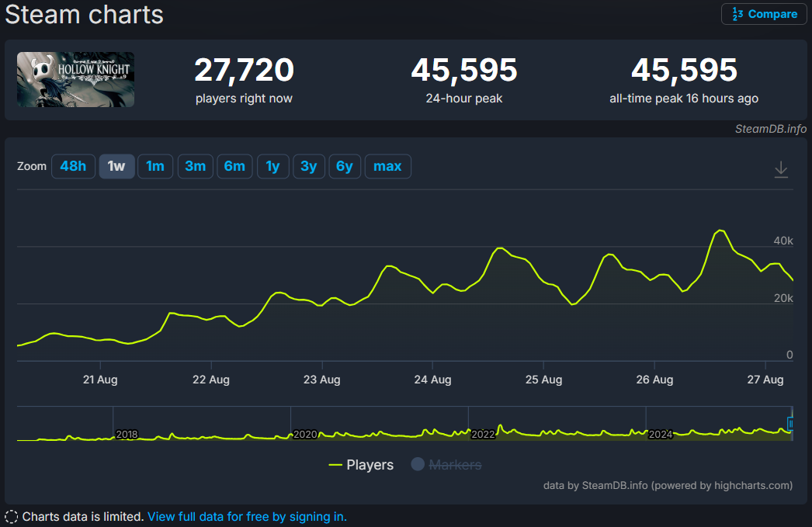The width and height of the screenshot is (812, 527).
Task: Click the Steam charts heading
Action: [x=84, y=14]
